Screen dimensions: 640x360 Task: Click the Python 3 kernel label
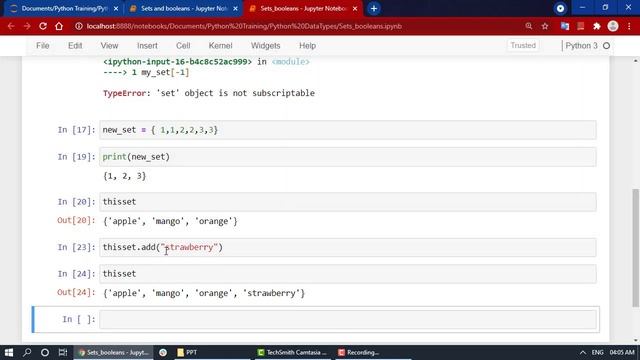(x=581, y=46)
